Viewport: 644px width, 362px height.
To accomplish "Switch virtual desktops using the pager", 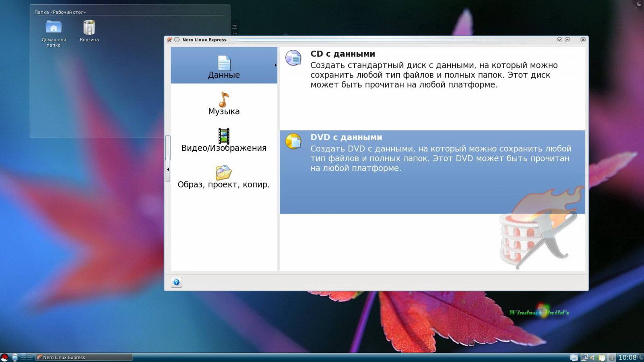I will coord(27,357).
